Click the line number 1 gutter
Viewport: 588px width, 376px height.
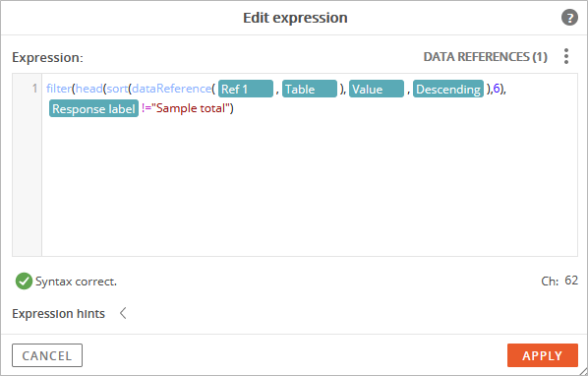[x=27, y=165]
